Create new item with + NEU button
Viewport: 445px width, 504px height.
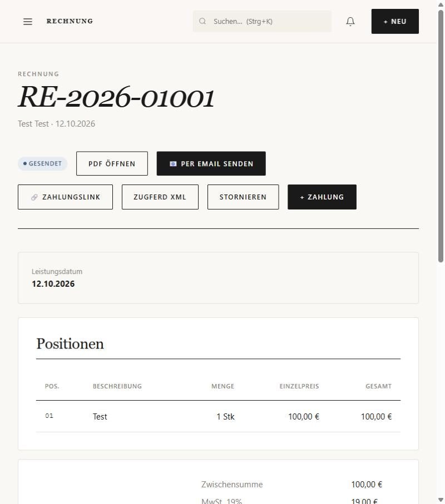[x=395, y=21]
